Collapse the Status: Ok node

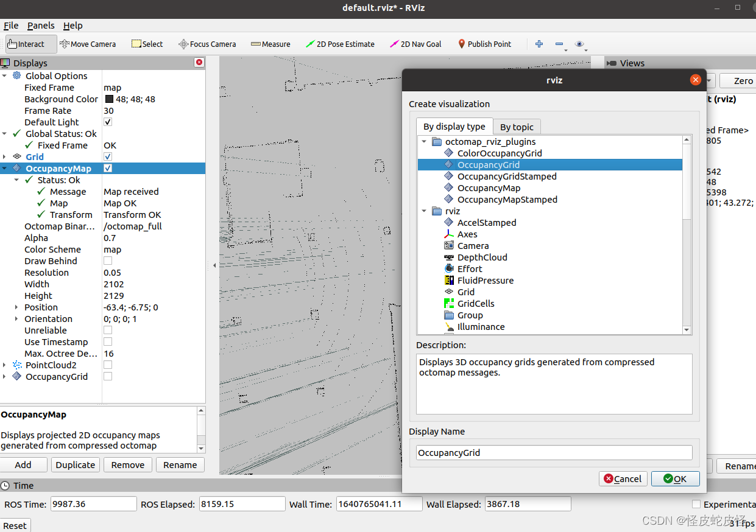pyautogui.click(x=16, y=180)
